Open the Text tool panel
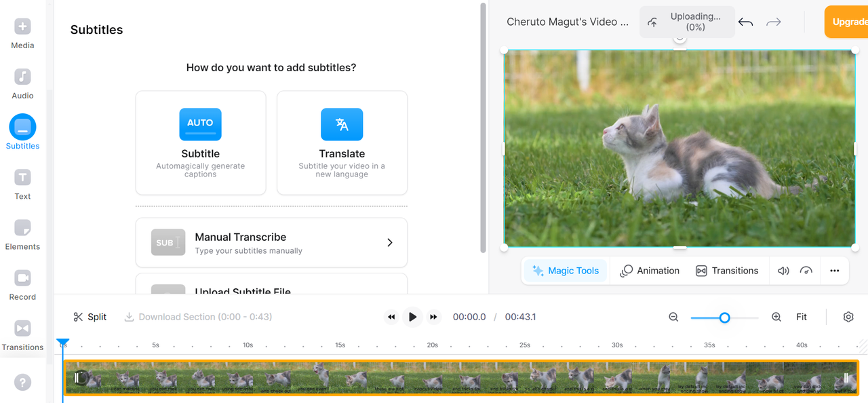 [x=22, y=184]
